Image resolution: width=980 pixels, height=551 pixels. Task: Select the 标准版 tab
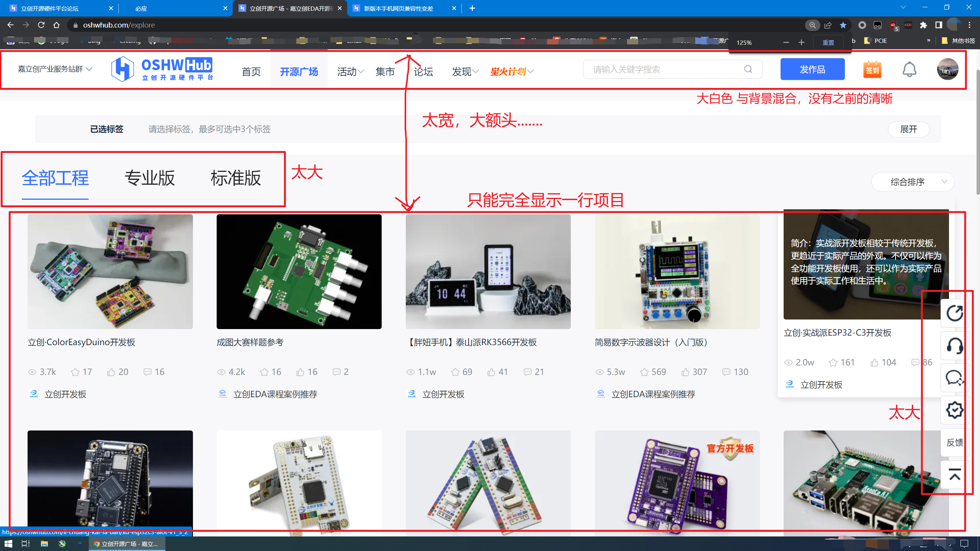(x=235, y=178)
